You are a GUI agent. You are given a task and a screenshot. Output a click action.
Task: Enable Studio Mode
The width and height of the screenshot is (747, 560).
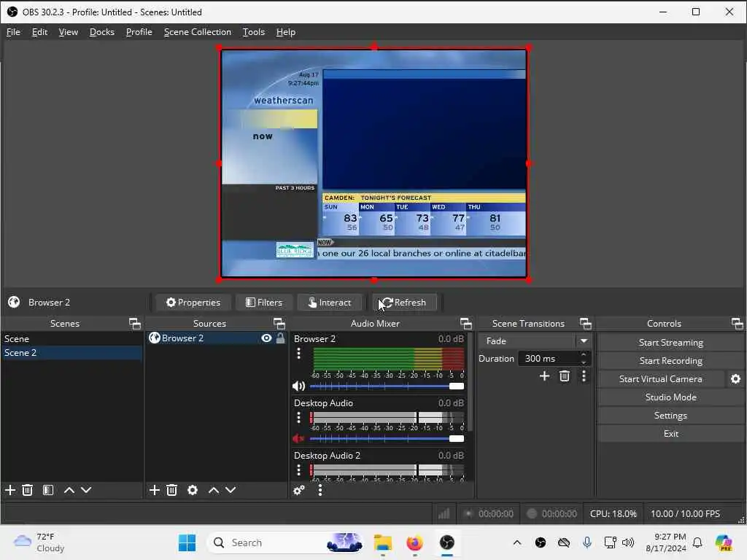[x=670, y=397]
